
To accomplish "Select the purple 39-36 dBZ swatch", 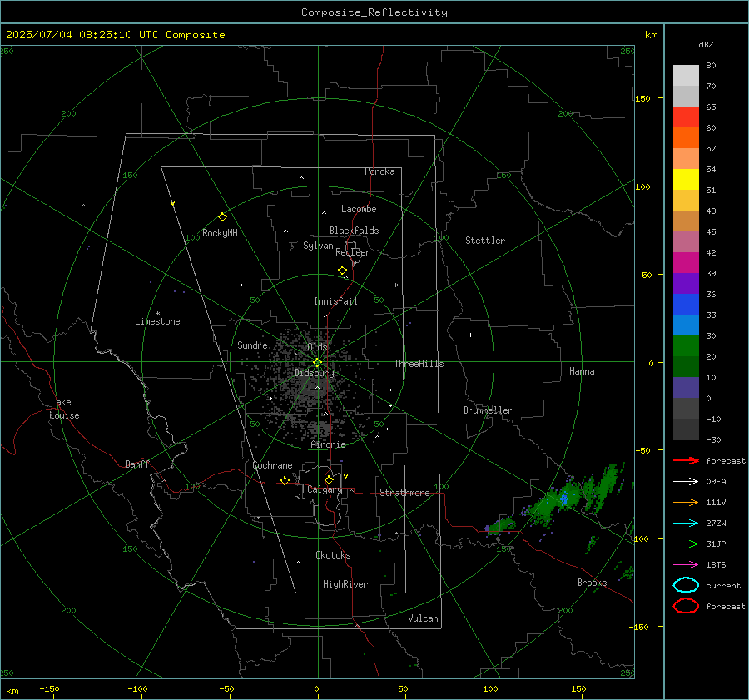I will pos(686,284).
